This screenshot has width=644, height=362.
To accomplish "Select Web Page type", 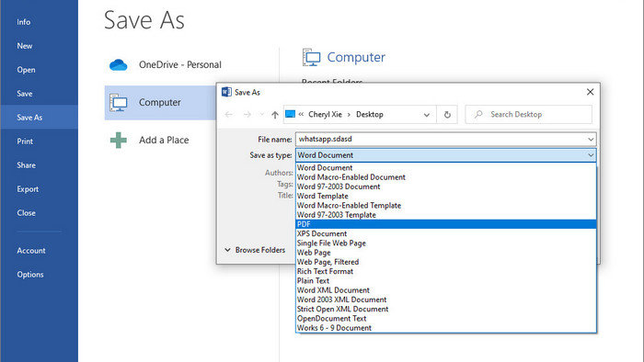I will click(x=446, y=253).
